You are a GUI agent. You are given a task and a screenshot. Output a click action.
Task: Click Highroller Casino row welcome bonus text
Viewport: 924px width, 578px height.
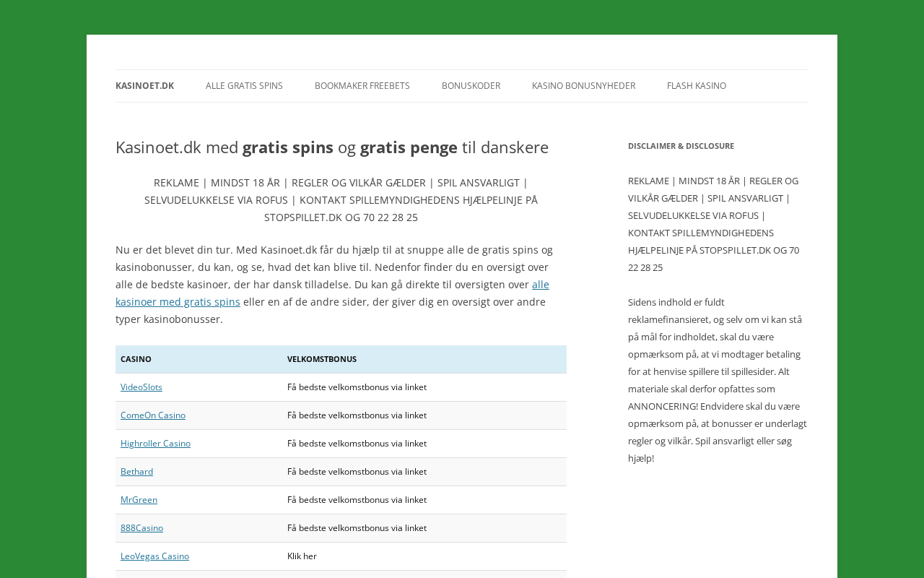(357, 444)
